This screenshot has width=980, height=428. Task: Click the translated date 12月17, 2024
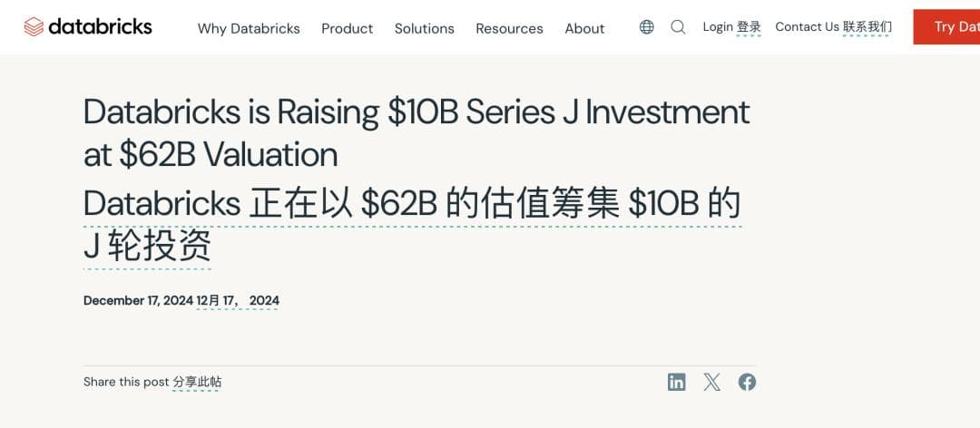[x=238, y=300]
